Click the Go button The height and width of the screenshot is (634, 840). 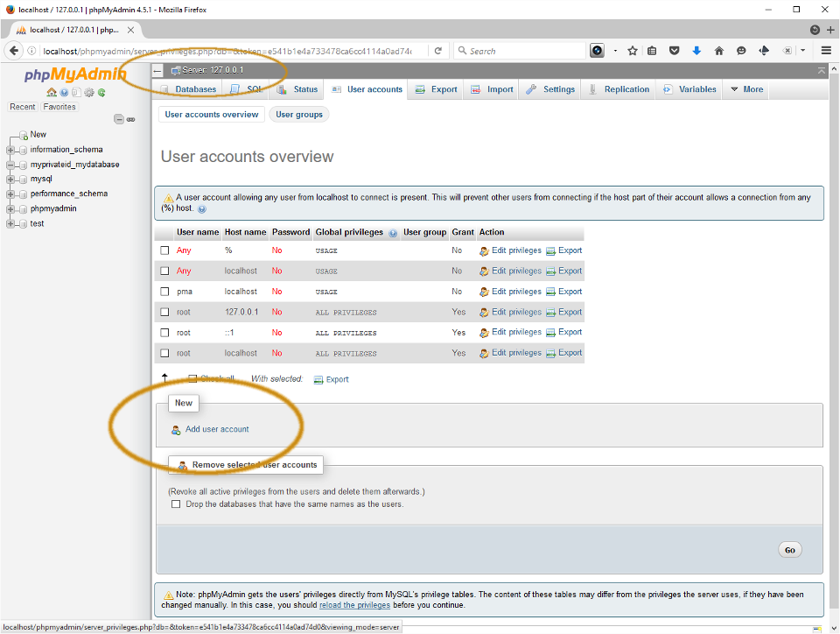coord(789,550)
